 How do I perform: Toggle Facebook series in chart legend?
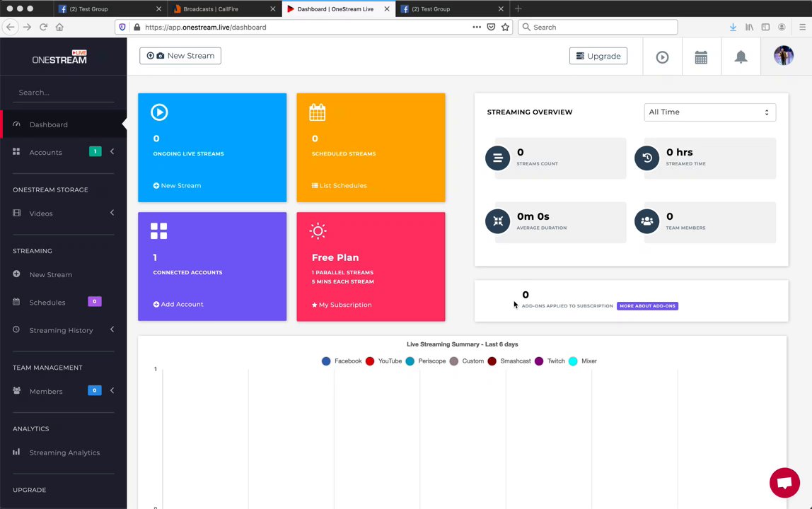[342, 361]
